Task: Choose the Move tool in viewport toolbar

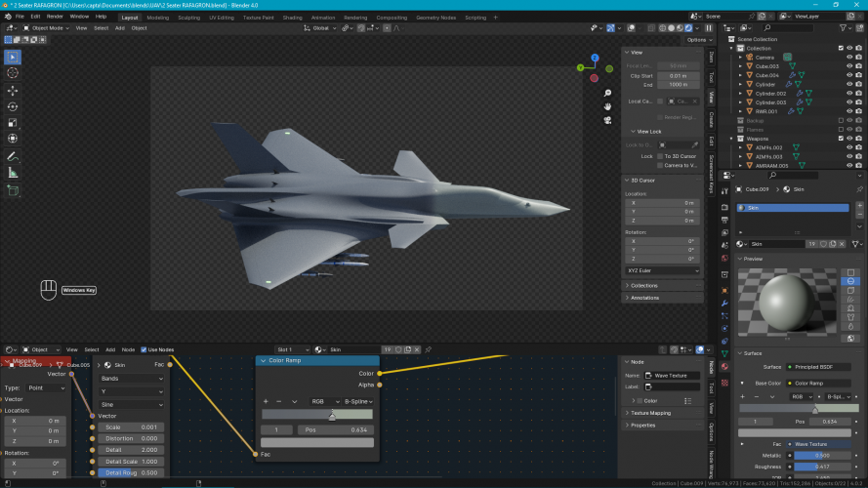Action: click(x=13, y=90)
